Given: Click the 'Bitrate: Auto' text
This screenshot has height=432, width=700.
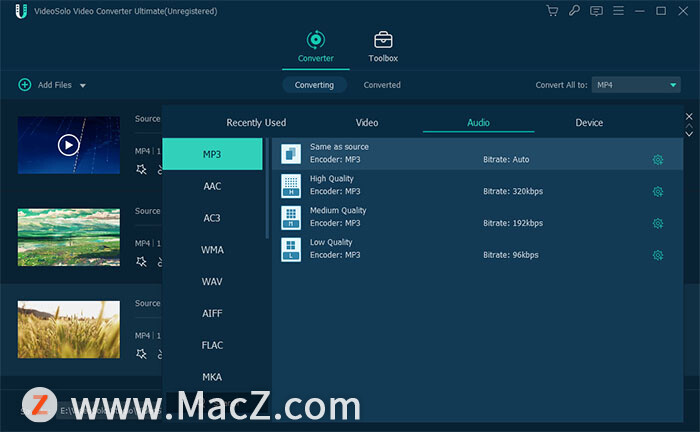Looking at the screenshot, I should click(x=506, y=160).
